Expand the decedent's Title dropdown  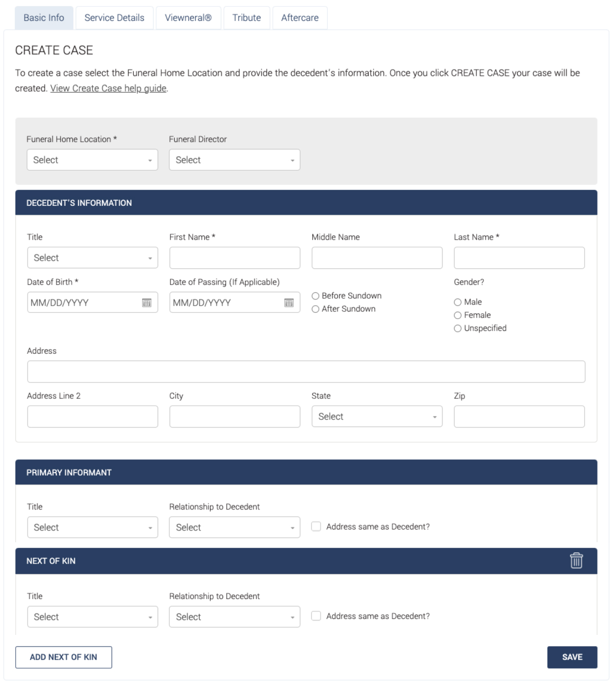pos(93,258)
